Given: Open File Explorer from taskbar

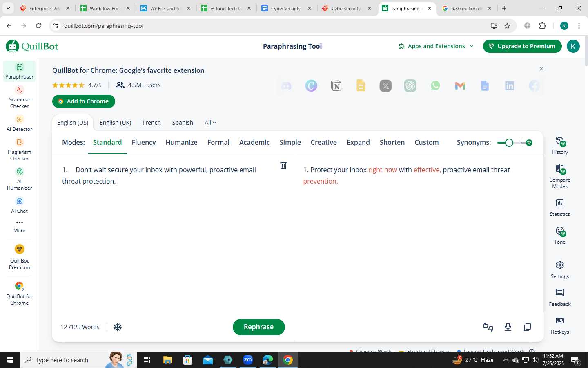Looking at the screenshot, I should pos(167,360).
